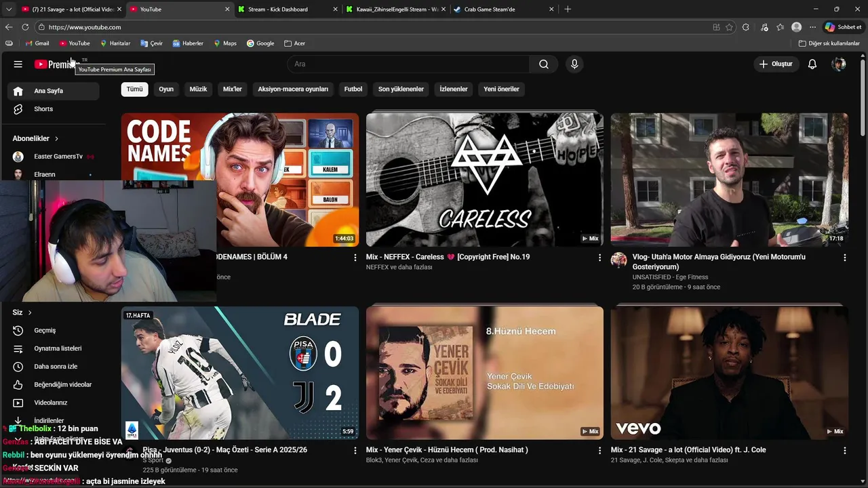Open the YouTube hamburger guide menu
This screenshot has height=488, width=868.
click(x=18, y=64)
